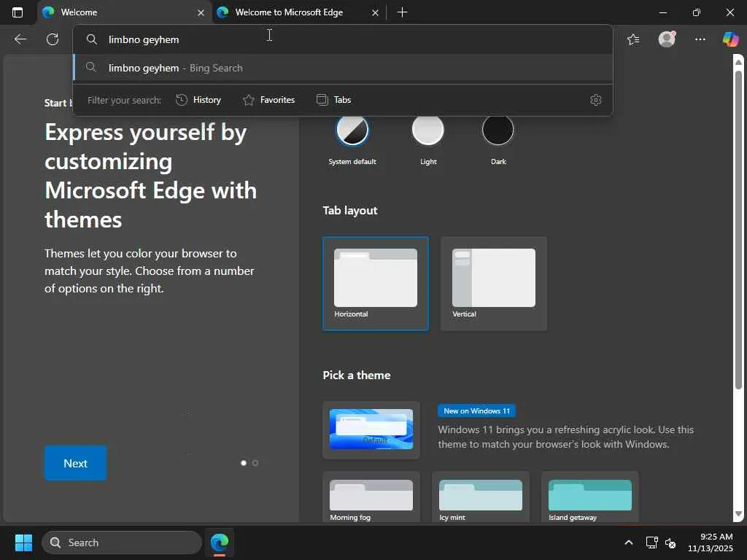Open the Favorites star list icon
747x560 pixels.
[x=633, y=39]
